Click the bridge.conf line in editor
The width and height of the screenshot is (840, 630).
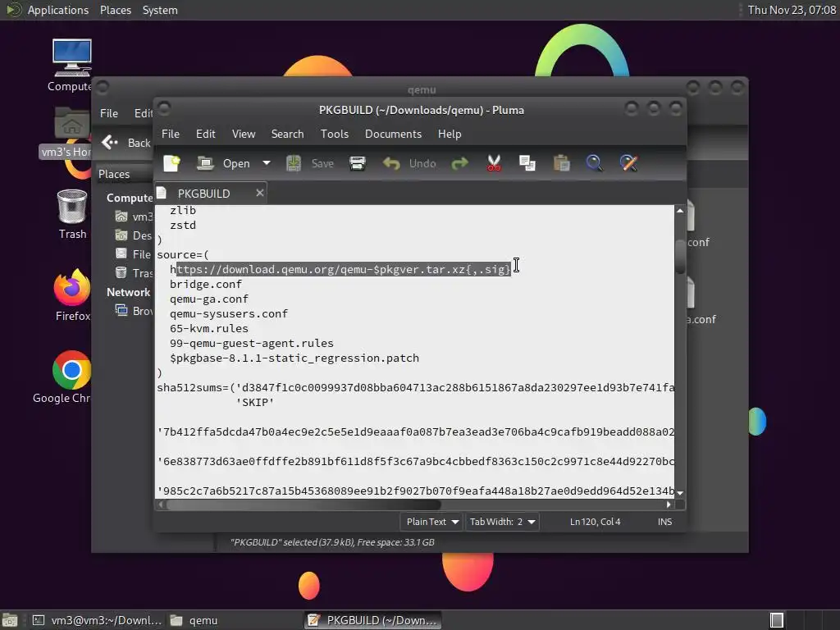click(x=206, y=285)
